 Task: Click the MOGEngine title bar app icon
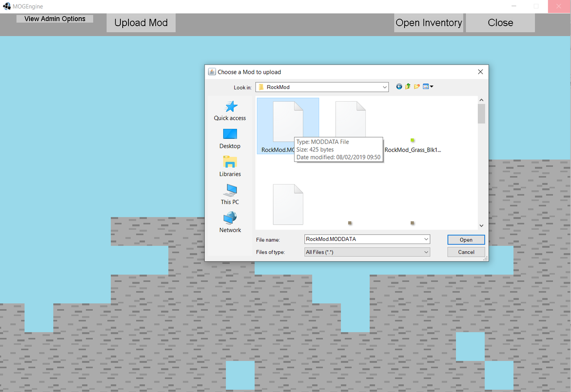[7, 7]
